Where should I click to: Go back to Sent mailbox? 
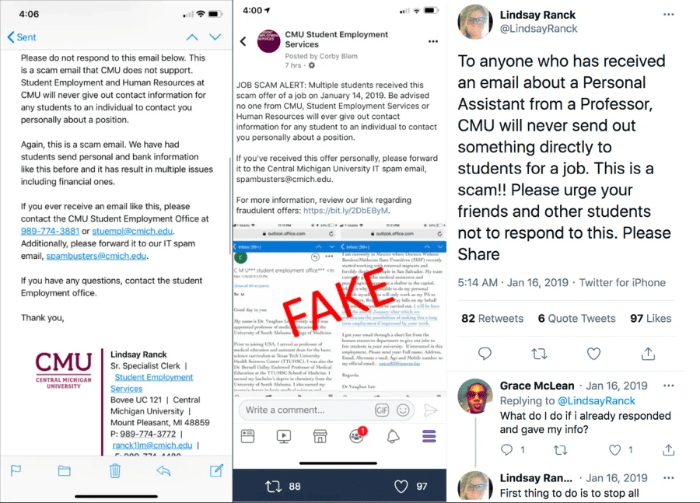click(x=21, y=37)
